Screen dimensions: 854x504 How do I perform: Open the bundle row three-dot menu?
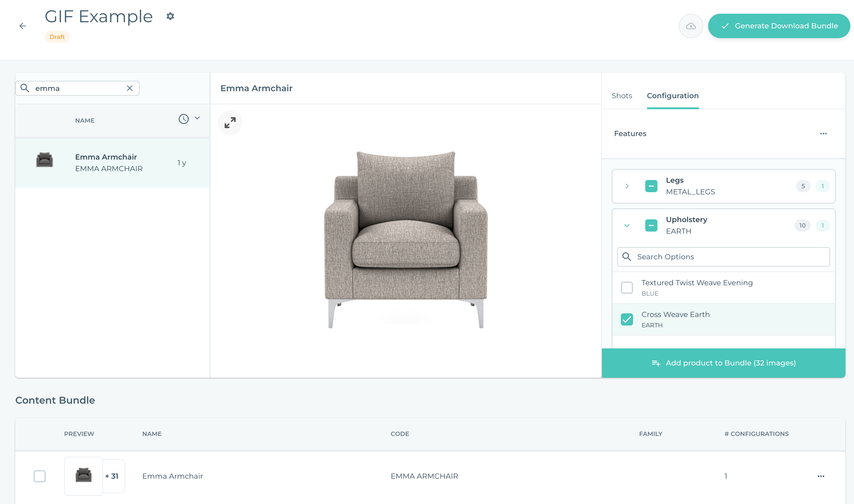click(x=821, y=476)
